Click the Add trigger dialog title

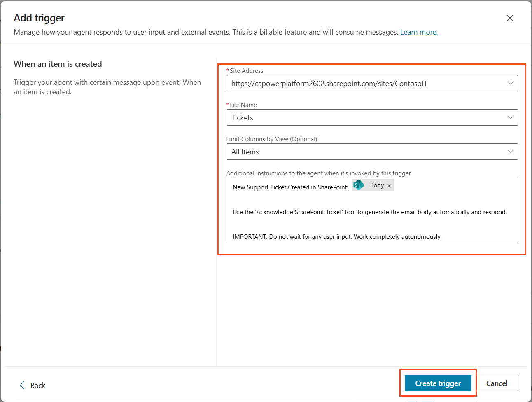tap(39, 18)
